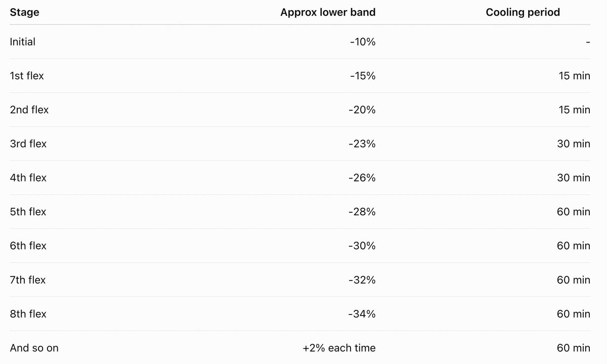Select the 3rd flex row label
Viewport: 607px width, 364px height.
tap(28, 144)
